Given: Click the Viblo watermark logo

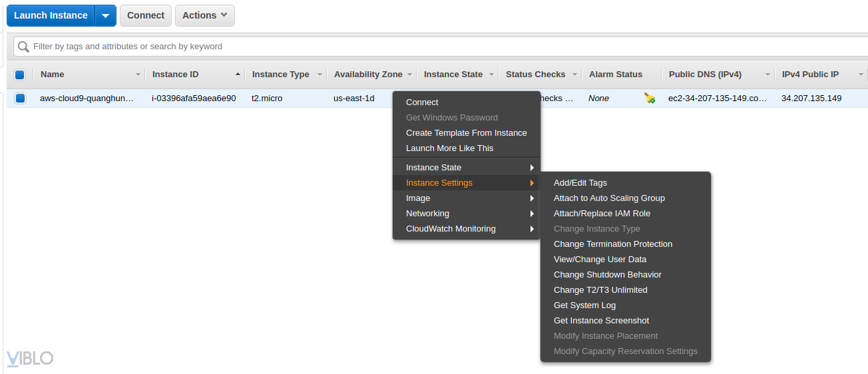Looking at the screenshot, I should tap(30, 358).
